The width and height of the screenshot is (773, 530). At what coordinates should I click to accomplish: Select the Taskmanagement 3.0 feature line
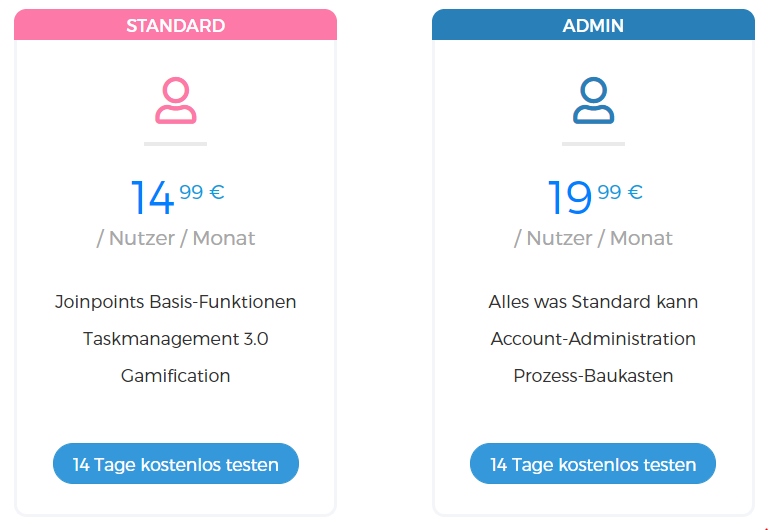click(176, 339)
